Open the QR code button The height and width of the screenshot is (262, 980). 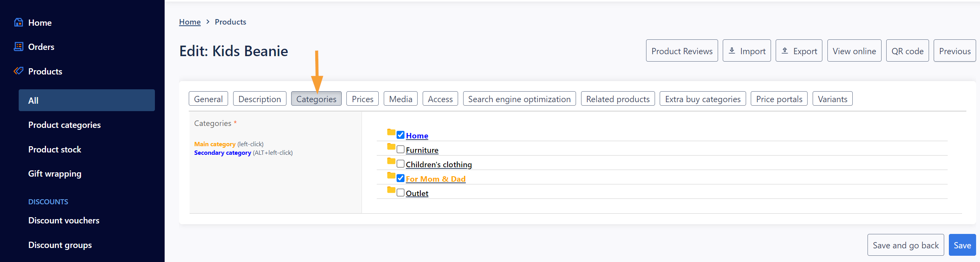tap(908, 51)
